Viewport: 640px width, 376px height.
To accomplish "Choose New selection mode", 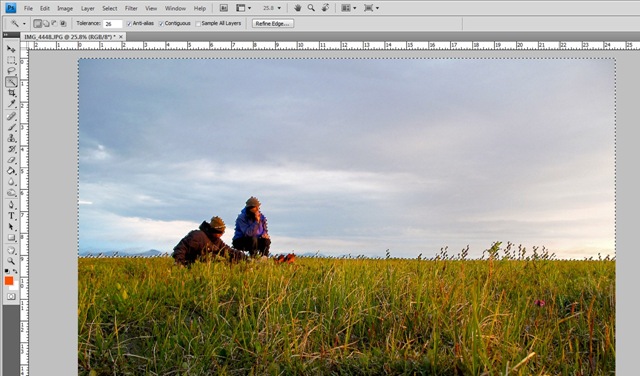I will [x=38, y=24].
